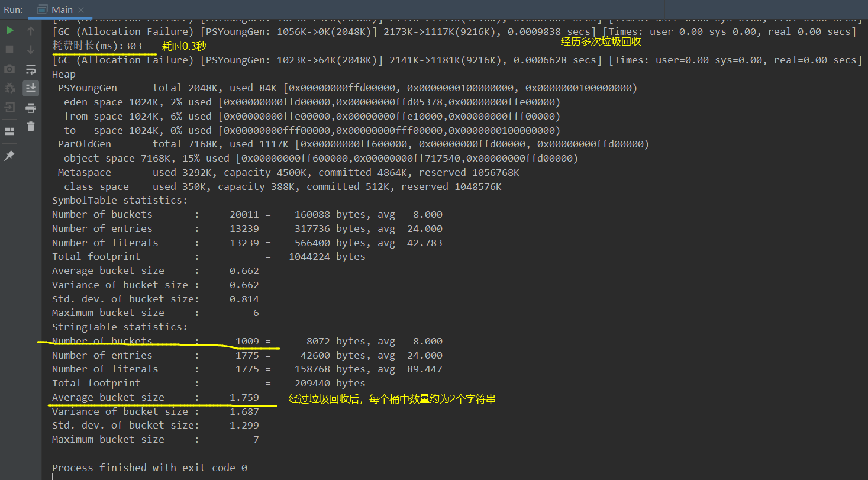
Task: Click the SymbolTable buckets value "20011"
Action: [x=244, y=214]
